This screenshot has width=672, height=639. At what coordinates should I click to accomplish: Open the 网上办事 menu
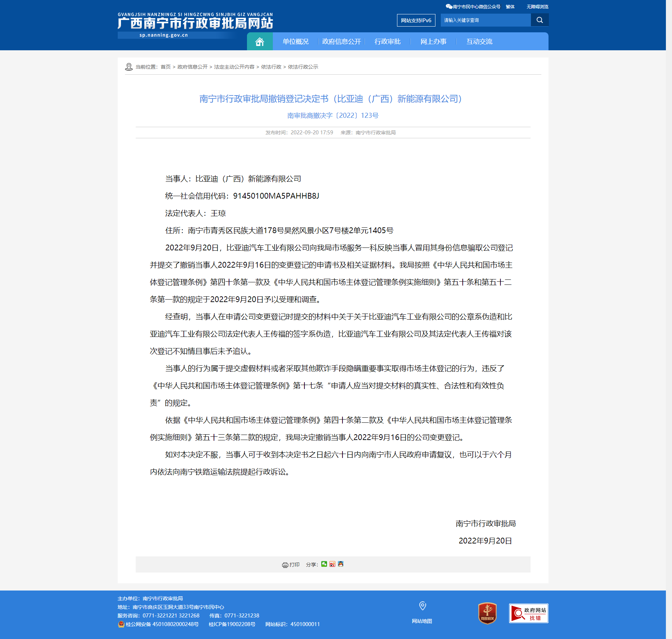pyautogui.click(x=433, y=42)
